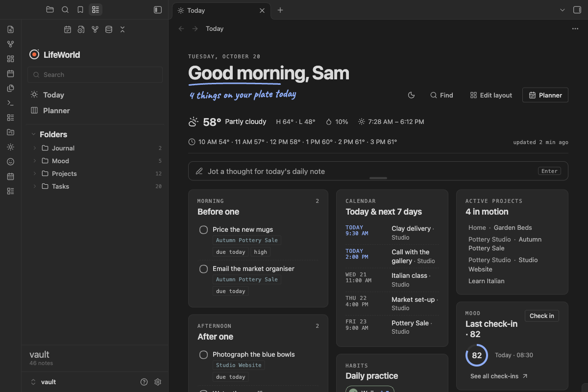Image resolution: width=588 pixels, height=392 pixels.
Task: Open daily note calendar icon in ribbon
Action: (x=11, y=73)
